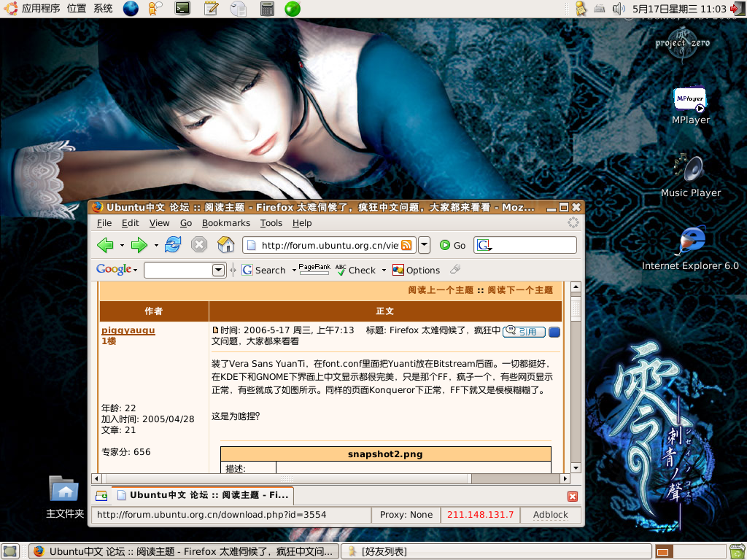The image size is (747, 560).
Task: Open the 系统 system menu
Action: coord(103,9)
